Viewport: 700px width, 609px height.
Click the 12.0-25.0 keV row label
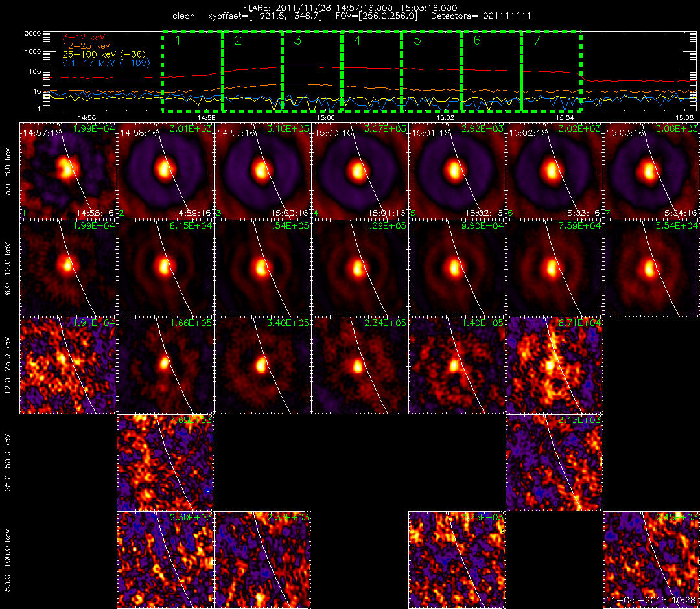click(x=8, y=366)
